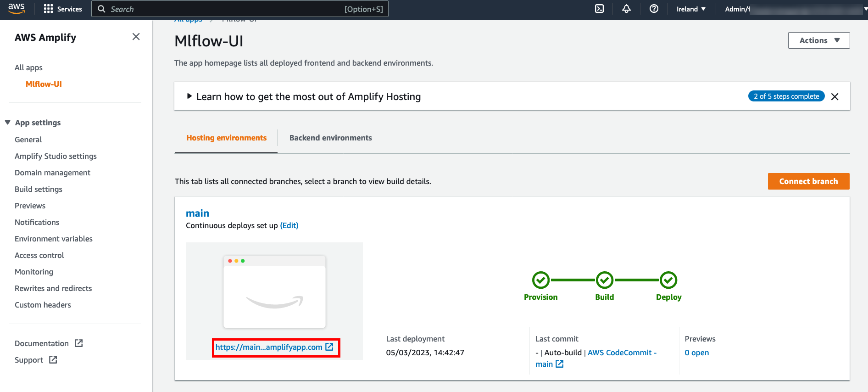Click the app preview thumbnail
Screen dimensions: 868x392
[x=274, y=291]
